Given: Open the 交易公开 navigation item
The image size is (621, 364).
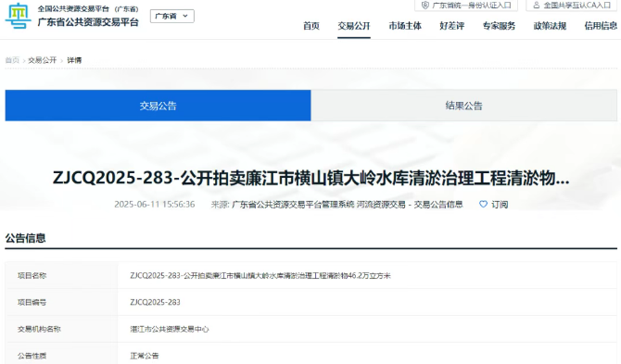Looking at the screenshot, I should pyautogui.click(x=354, y=26).
